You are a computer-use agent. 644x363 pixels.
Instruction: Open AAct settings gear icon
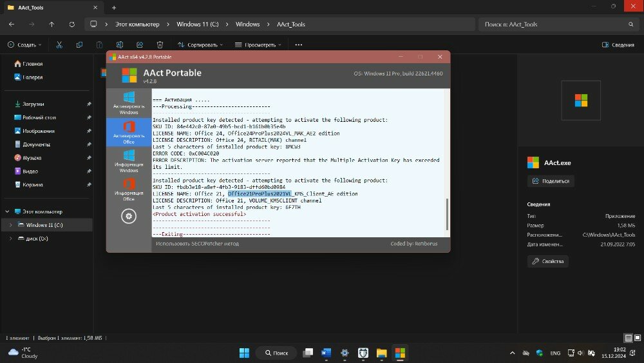click(129, 216)
